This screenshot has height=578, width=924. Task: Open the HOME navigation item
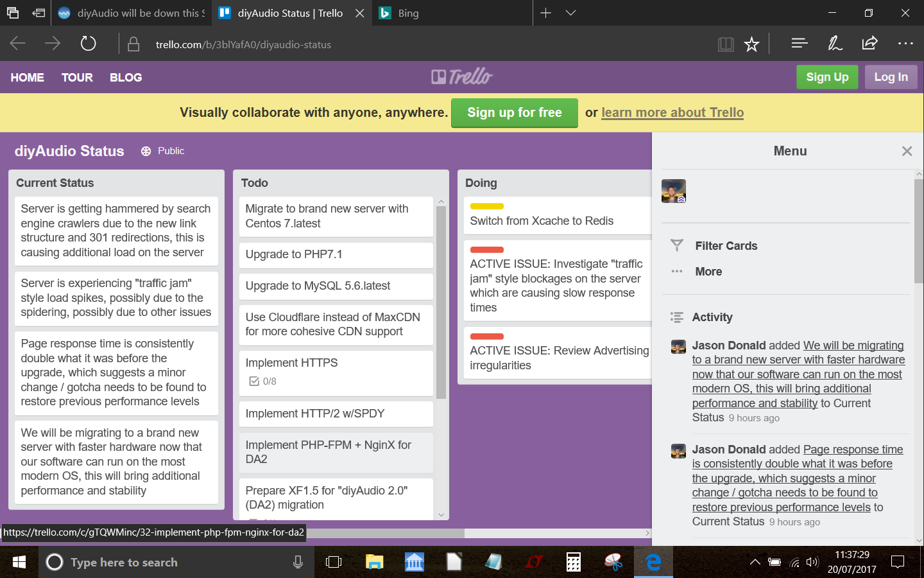[x=28, y=77]
